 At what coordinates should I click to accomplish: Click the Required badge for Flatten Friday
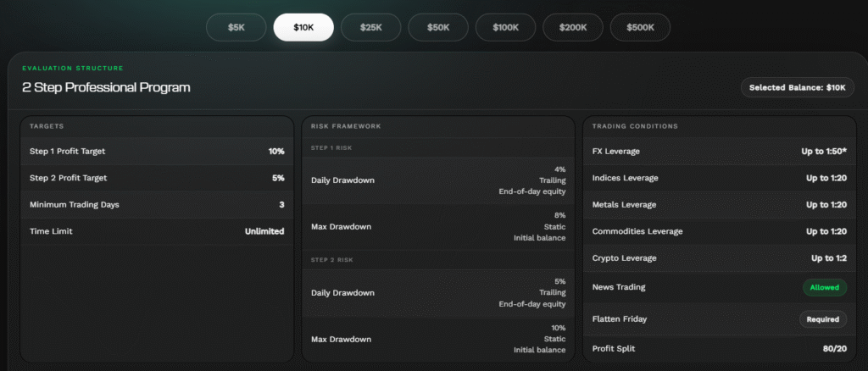point(822,319)
